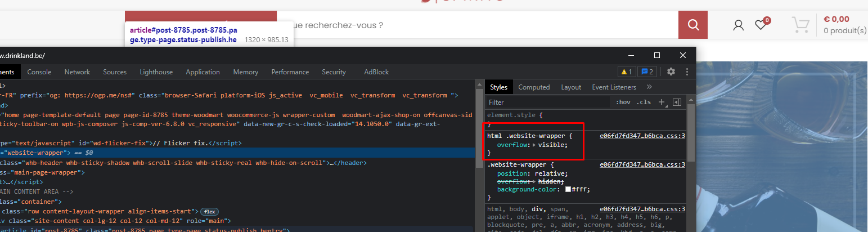Open the Memory tab

point(246,72)
